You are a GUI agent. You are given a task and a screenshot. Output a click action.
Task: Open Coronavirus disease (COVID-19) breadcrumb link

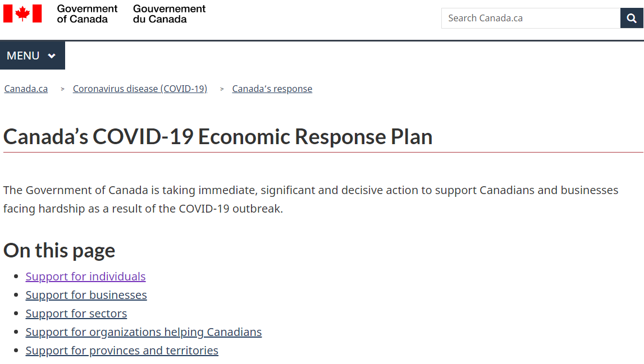click(x=140, y=89)
